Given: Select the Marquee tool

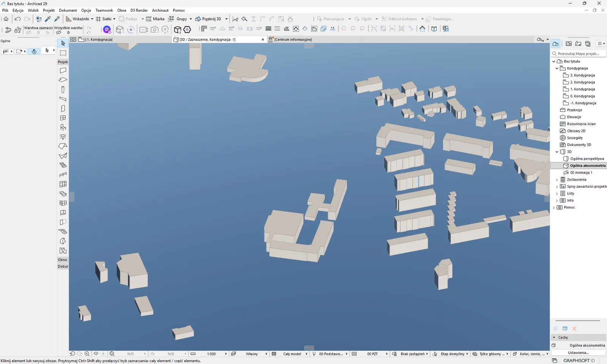Looking at the screenshot, I should (x=63, y=53).
